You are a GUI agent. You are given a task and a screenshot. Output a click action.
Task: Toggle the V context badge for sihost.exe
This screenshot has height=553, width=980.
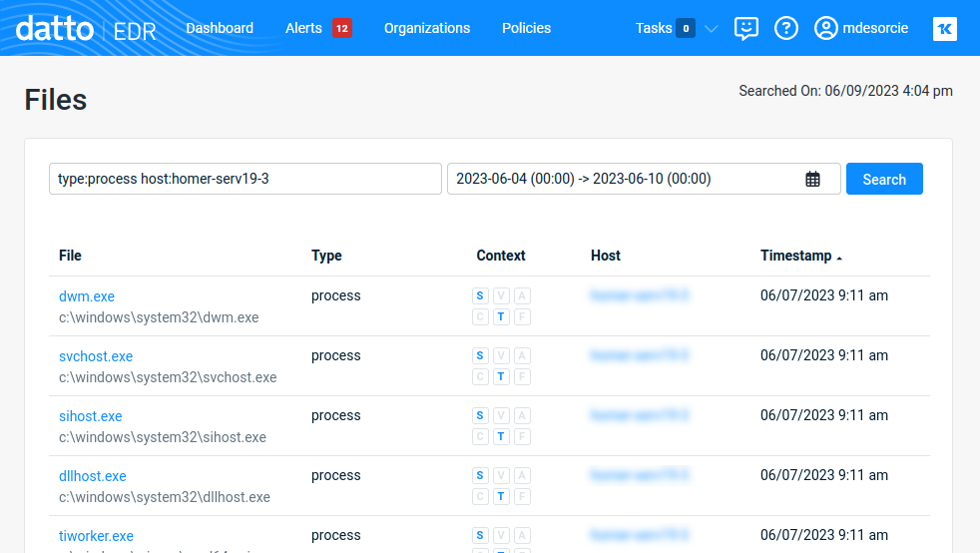(x=501, y=416)
